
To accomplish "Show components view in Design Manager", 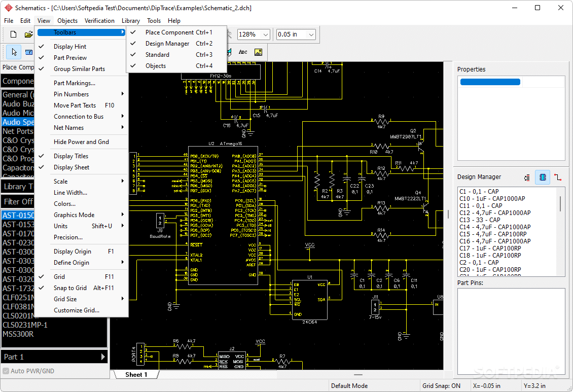I will pyautogui.click(x=543, y=177).
